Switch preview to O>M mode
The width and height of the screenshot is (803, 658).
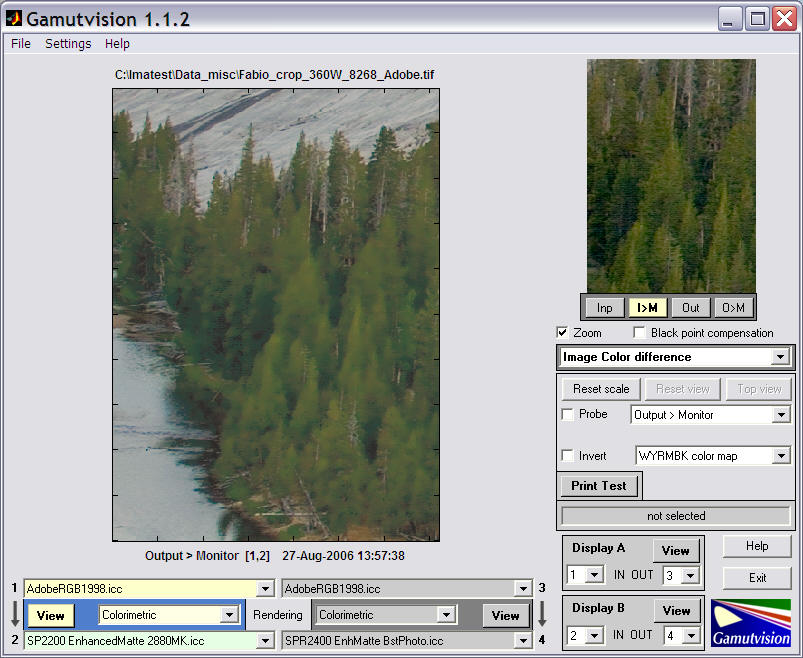tap(733, 308)
